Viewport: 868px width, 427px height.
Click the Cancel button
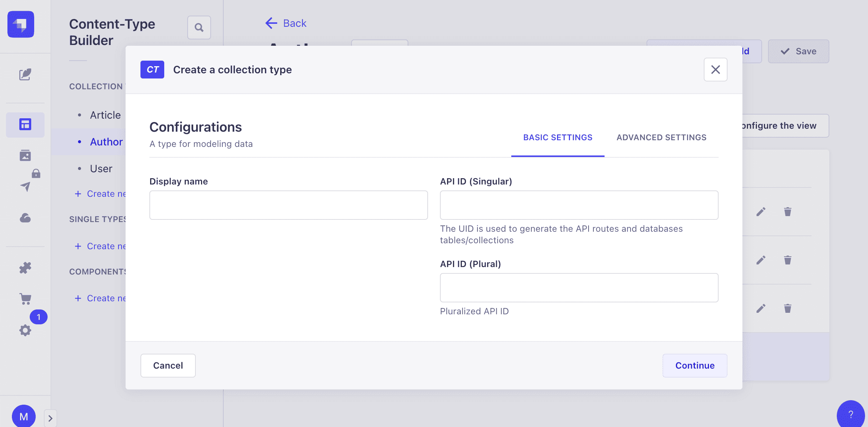tap(168, 366)
